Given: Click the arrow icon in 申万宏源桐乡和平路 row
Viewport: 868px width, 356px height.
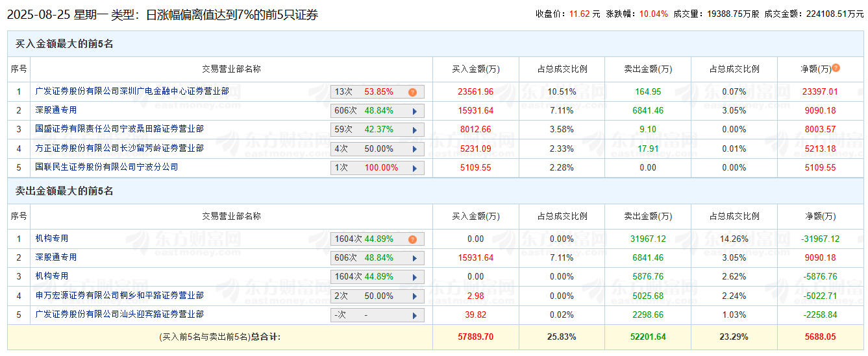Looking at the screenshot, I should pyautogui.click(x=415, y=296).
